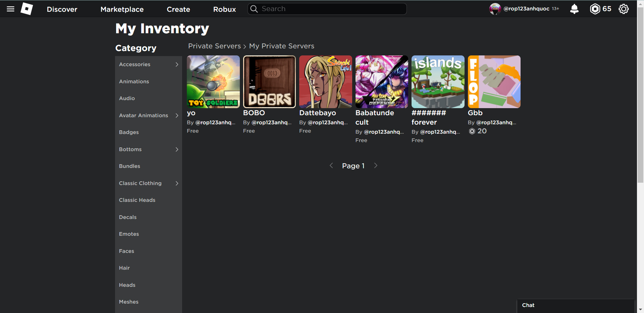
Task: Open the 'Babatunde cult' server title
Action: coord(375,118)
